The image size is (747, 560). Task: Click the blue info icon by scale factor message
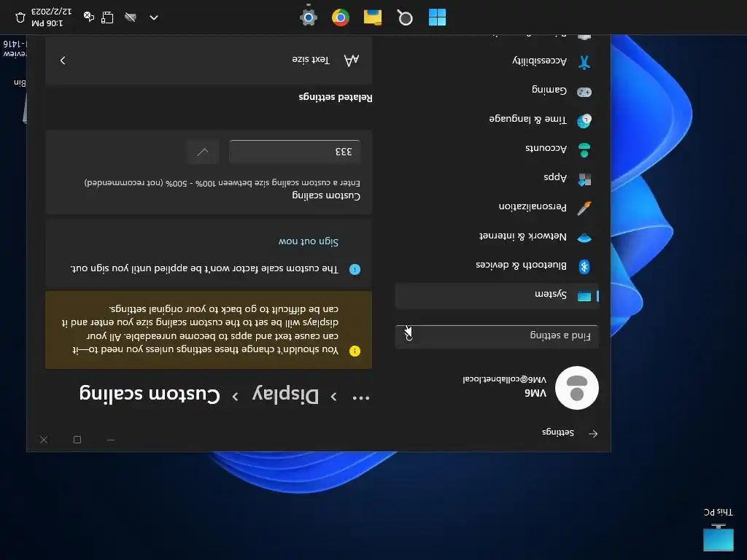355,269
